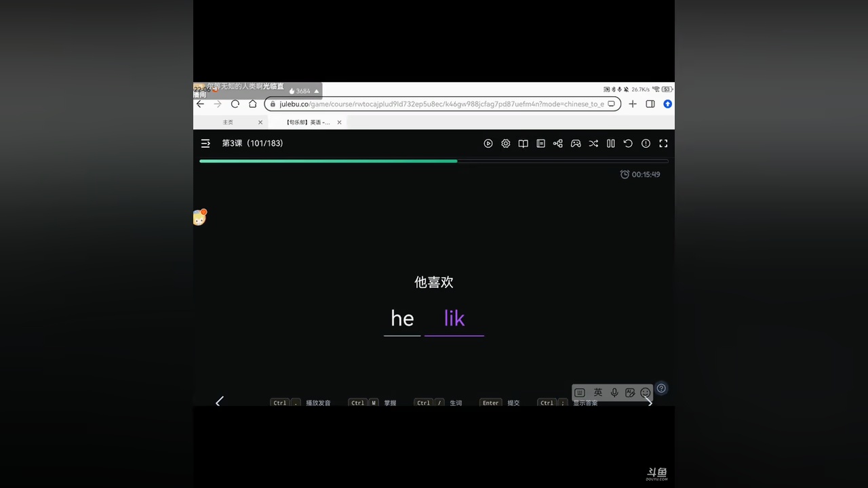Screen dimensions: 868x488
Task: Click the lesson title 第3课 (101/183)
Action: 253,144
